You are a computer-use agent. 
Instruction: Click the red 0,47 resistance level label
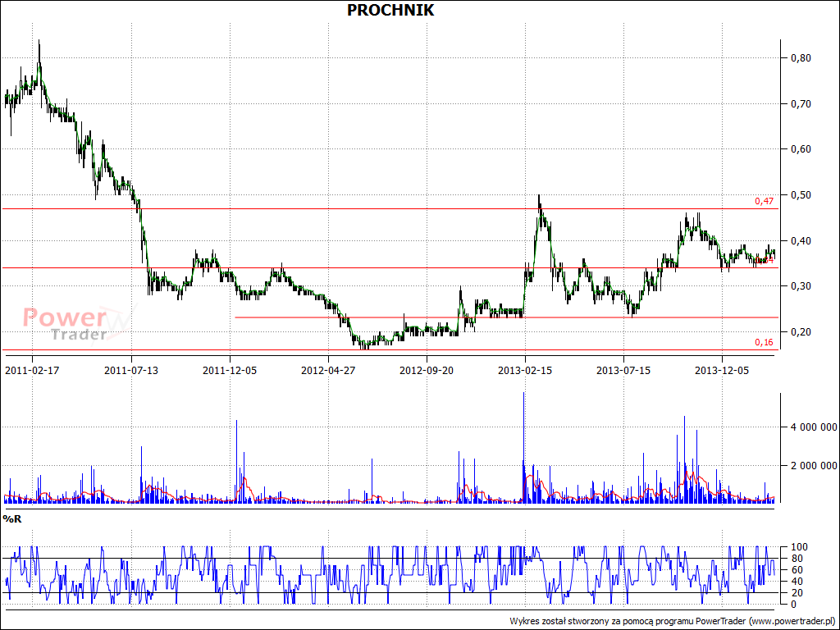click(765, 202)
